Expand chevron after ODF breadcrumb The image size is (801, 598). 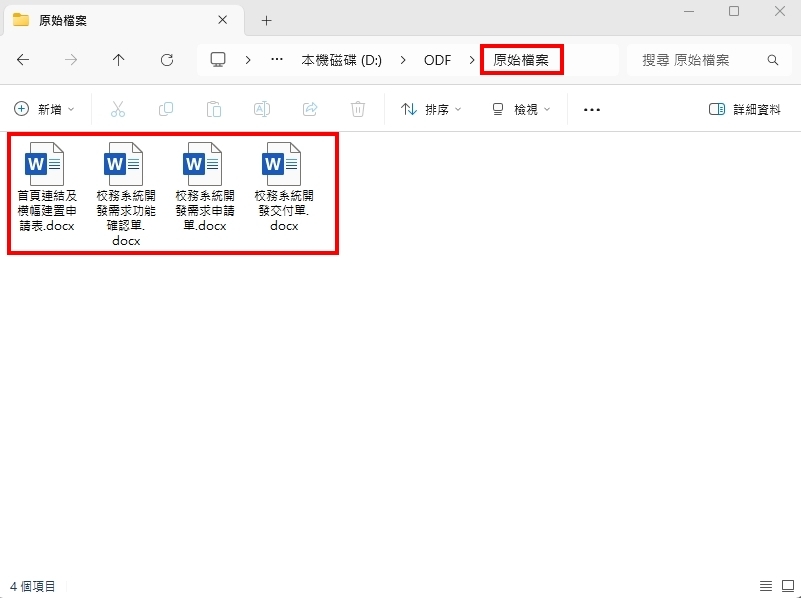[x=472, y=60]
